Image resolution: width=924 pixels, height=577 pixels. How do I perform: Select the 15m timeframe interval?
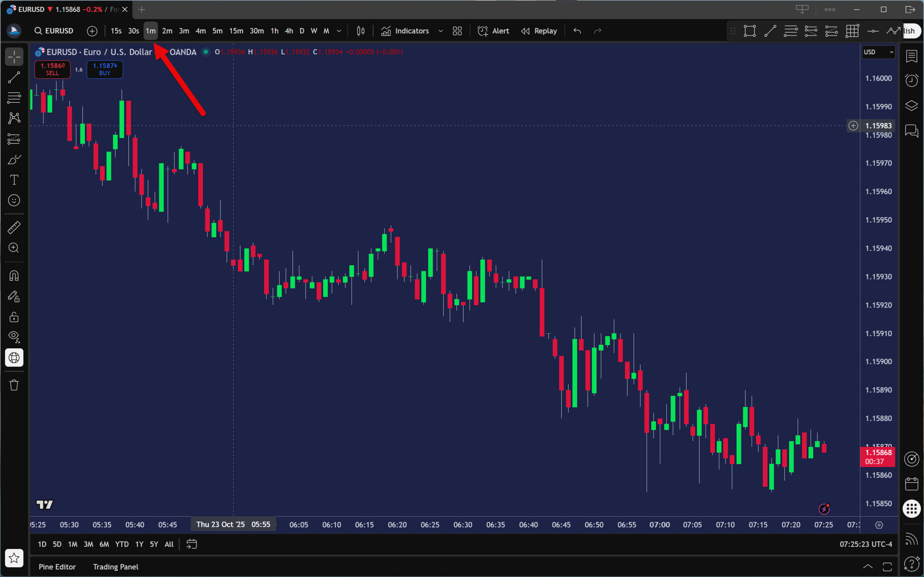(236, 31)
